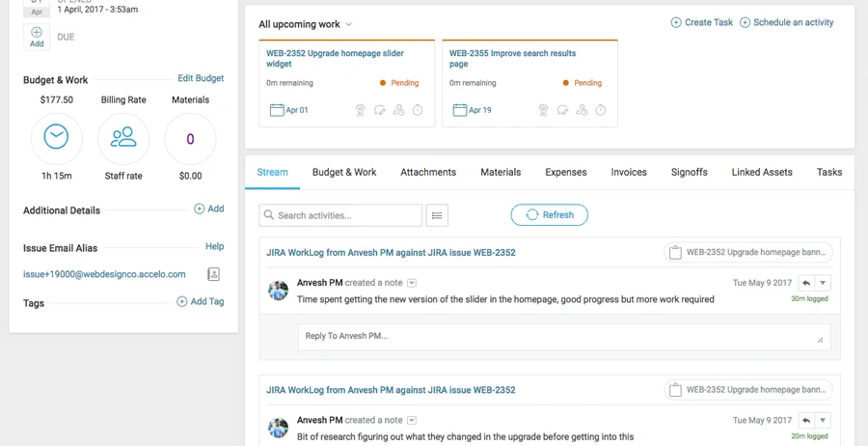Image resolution: width=868 pixels, height=446 pixels.
Task: Click the list view icon beside search box
Action: point(437,215)
